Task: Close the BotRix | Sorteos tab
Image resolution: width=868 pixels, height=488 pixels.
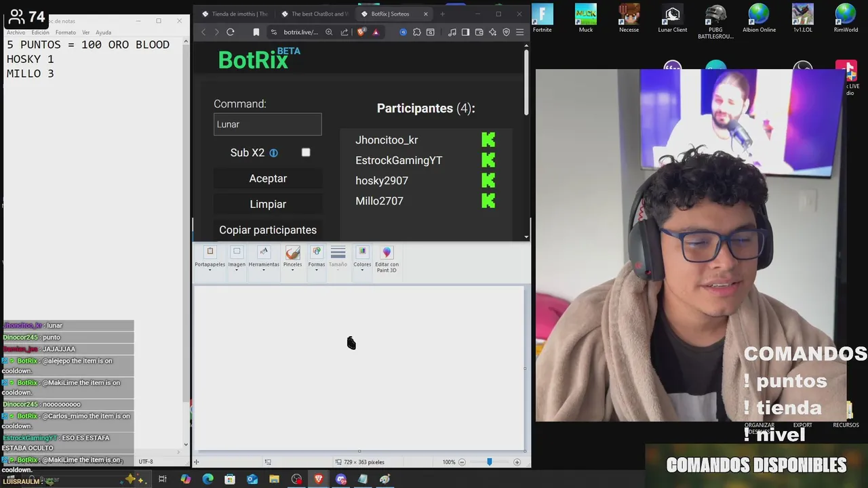Action: pyautogui.click(x=426, y=14)
